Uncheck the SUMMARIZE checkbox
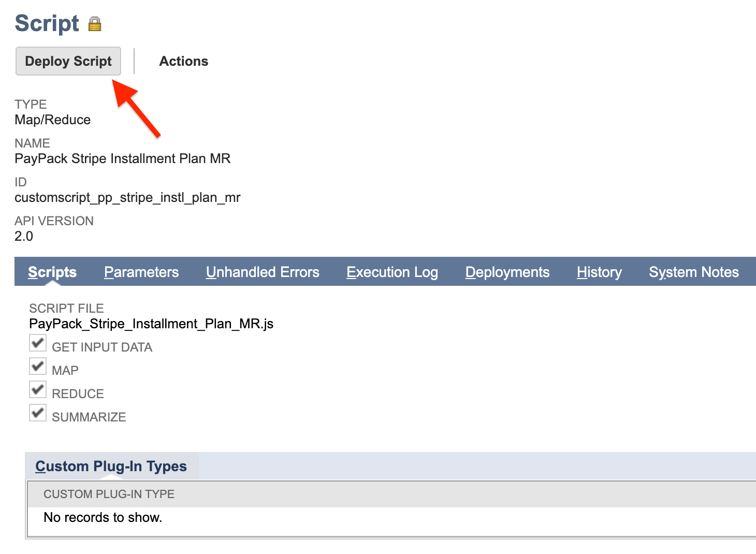This screenshot has width=756, height=554. tap(37, 413)
